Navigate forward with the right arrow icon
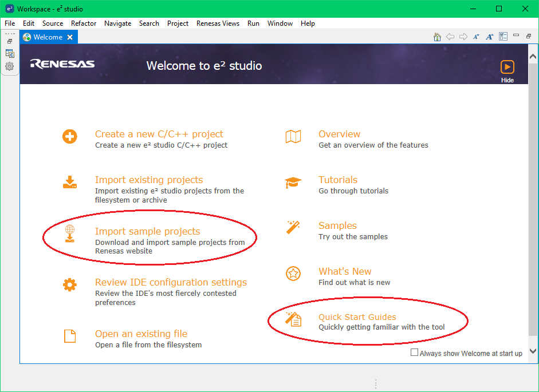The height and width of the screenshot is (392, 539). pos(463,37)
